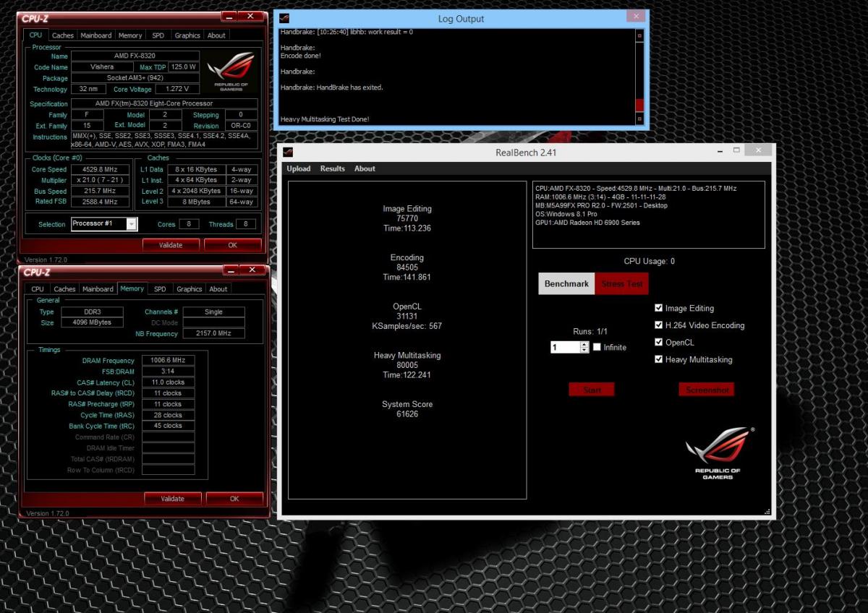Enable the Infinite runs checkbox
Screen dimensions: 868x613
pyautogui.click(x=597, y=348)
